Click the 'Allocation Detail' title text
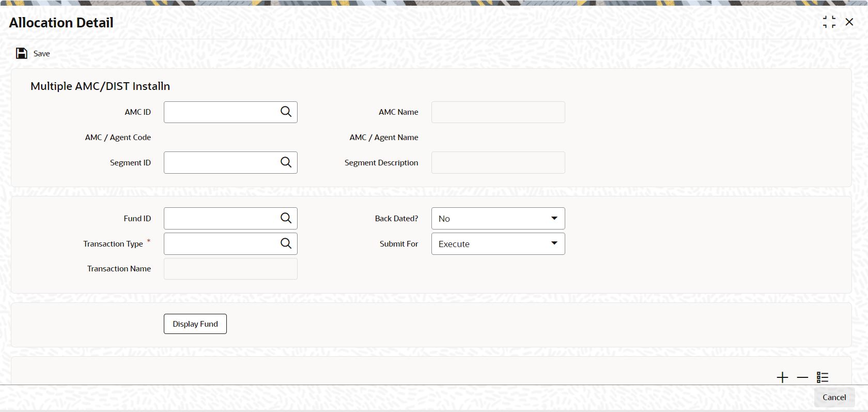This screenshot has width=868, height=412. tap(61, 23)
